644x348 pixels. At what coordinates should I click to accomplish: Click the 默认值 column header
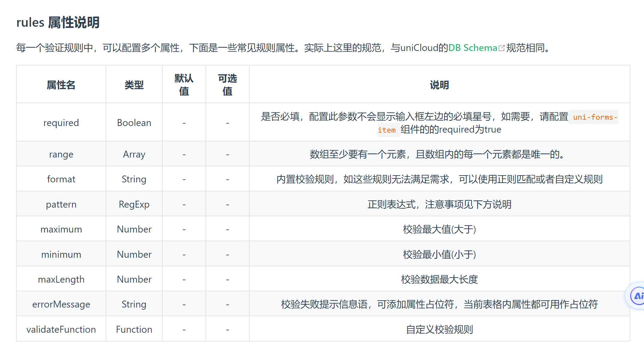coord(184,85)
